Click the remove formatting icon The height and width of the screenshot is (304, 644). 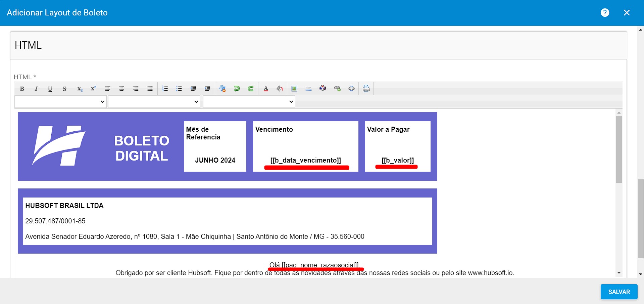click(x=222, y=89)
